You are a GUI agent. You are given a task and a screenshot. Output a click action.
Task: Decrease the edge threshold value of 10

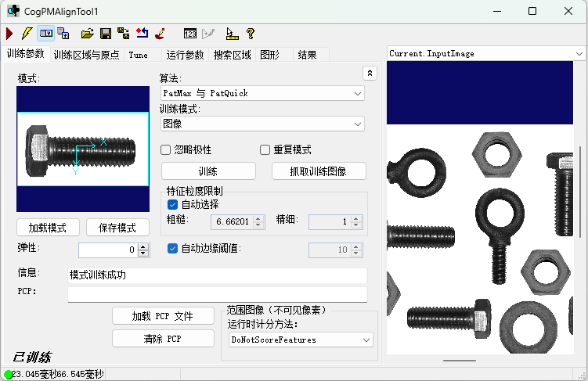[356, 253]
